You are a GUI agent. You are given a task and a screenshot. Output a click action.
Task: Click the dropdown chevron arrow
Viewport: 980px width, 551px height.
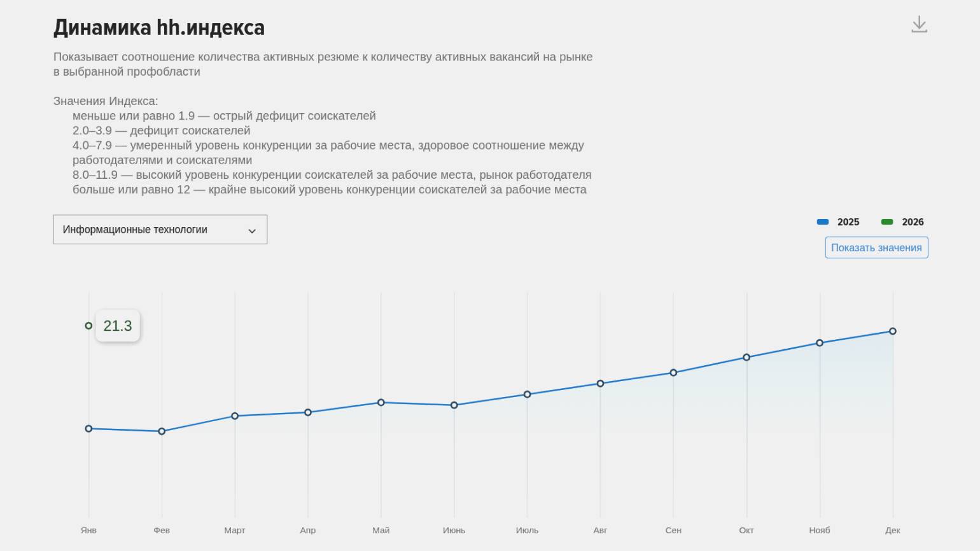pyautogui.click(x=252, y=231)
